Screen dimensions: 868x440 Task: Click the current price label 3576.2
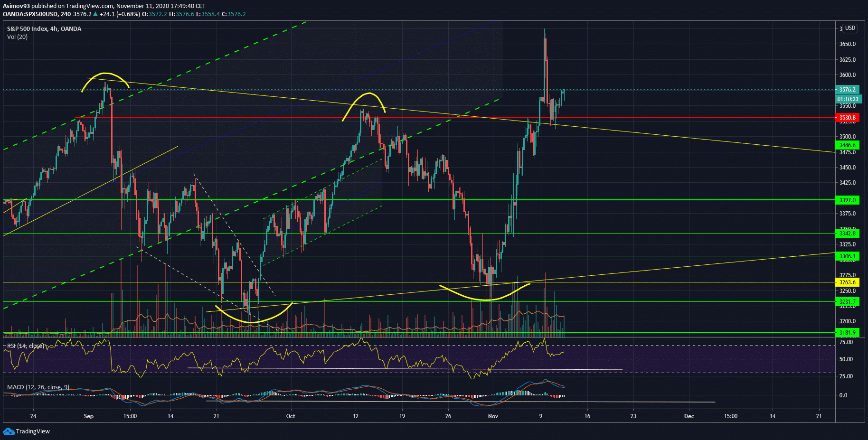(847, 90)
